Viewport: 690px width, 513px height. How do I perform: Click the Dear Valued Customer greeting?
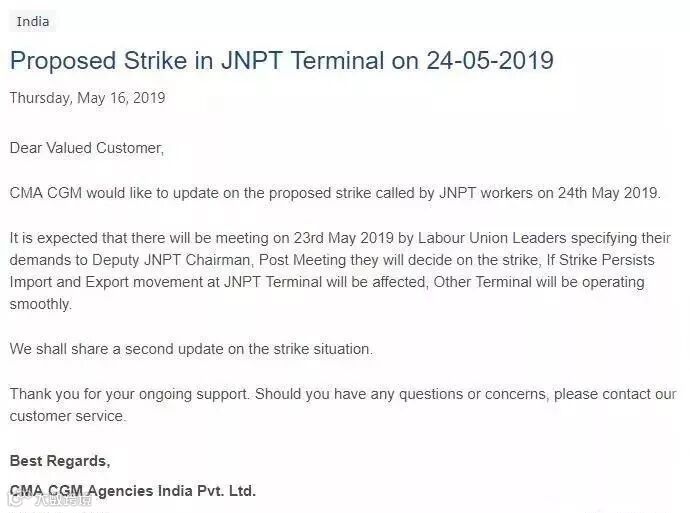click(x=87, y=148)
